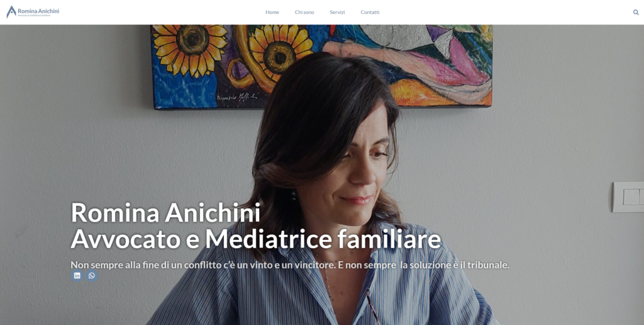Viewport: 644px width, 325px height.
Task: Click the small tagline under the header logo
Action: coord(34,16)
